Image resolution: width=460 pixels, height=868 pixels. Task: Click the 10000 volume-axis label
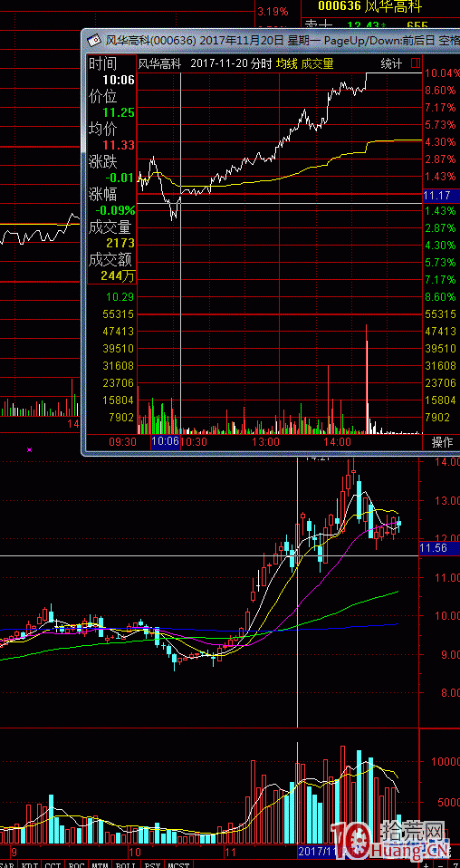tap(446, 760)
